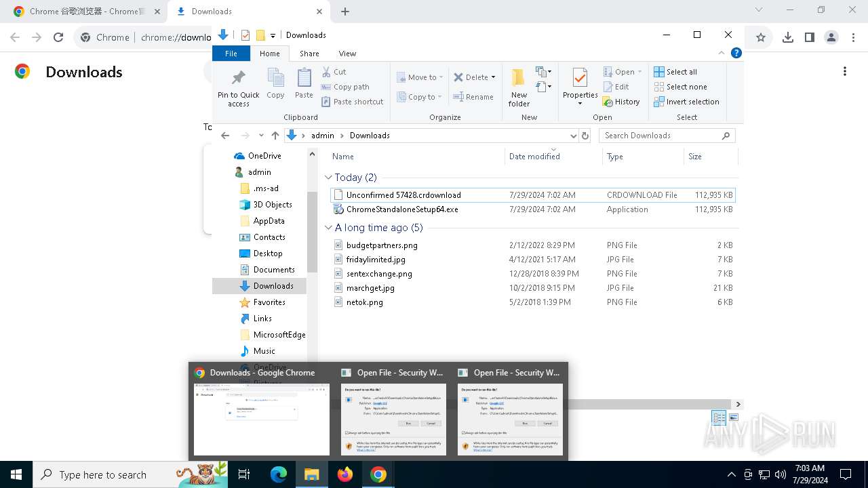The height and width of the screenshot is (488, 868).
Task: Click Paste shortcut in ribbon
Action: click(x=352, y=102)
